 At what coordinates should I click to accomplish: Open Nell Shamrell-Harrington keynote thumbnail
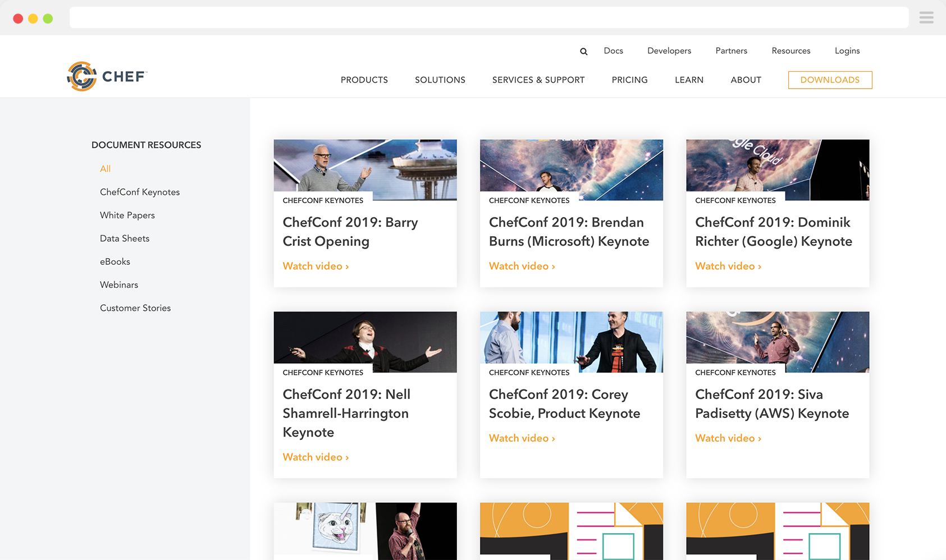pos(365,342)
